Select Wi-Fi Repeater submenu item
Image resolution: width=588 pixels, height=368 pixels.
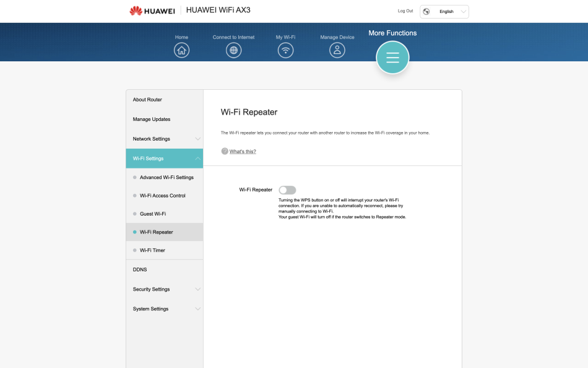pyautogui.click(x=165, y=232)
